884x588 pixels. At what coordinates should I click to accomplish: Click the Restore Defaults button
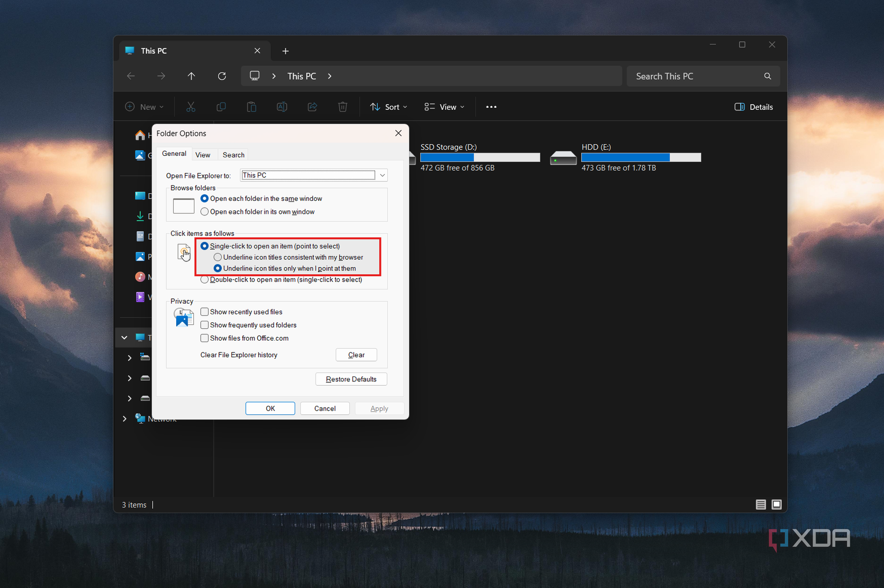click(x=351, y=379)
